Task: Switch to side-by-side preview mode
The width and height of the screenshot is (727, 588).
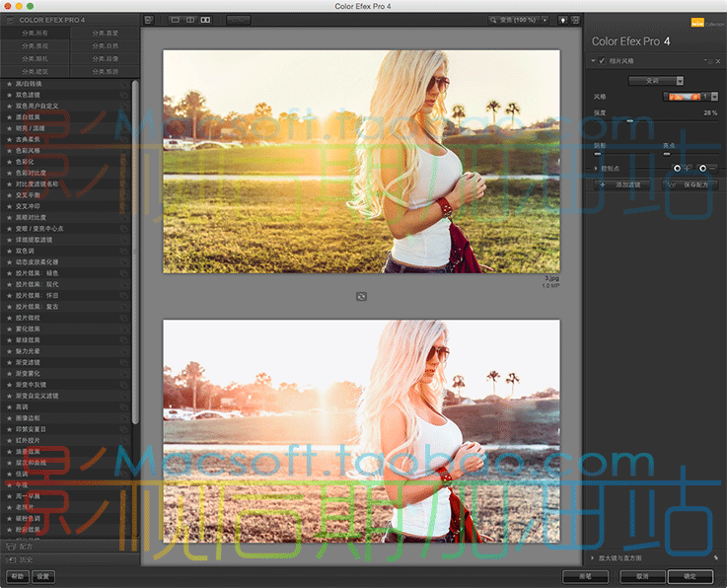Action: pos(205,20)
